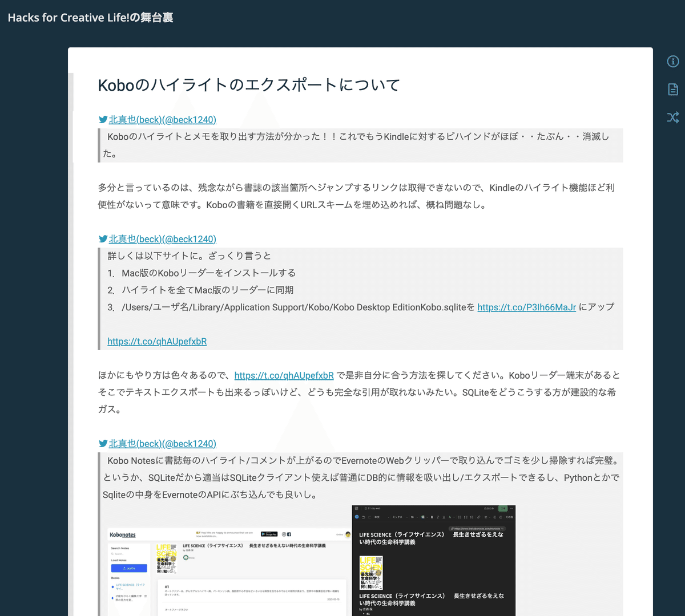Click the Kobonotes website screenshot thumbnail

tap(229, 572)
